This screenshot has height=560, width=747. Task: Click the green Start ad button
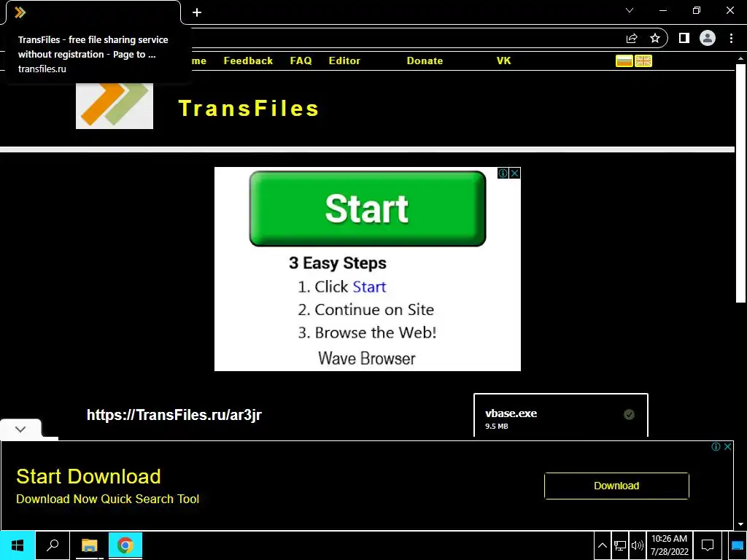click(x=368, y=209)
